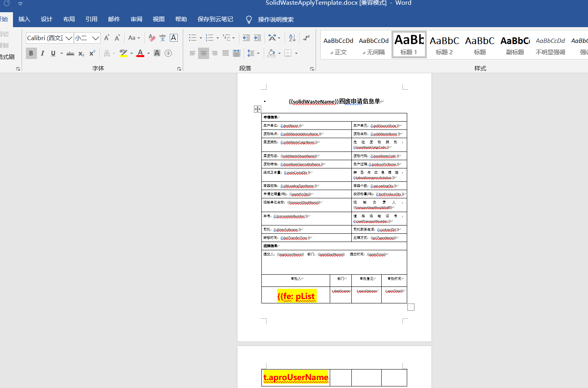The height and width of the screenshot is (388, 588).
Task: Open the 设计 tab
Action: pos(47,19)
